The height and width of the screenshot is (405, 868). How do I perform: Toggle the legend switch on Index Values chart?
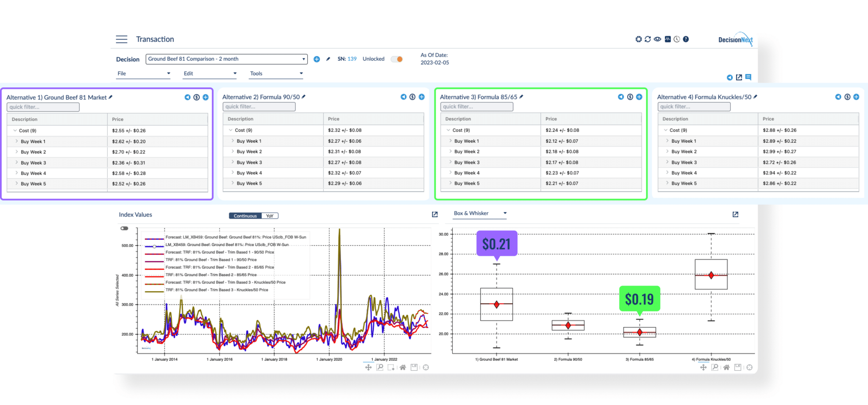124,228
